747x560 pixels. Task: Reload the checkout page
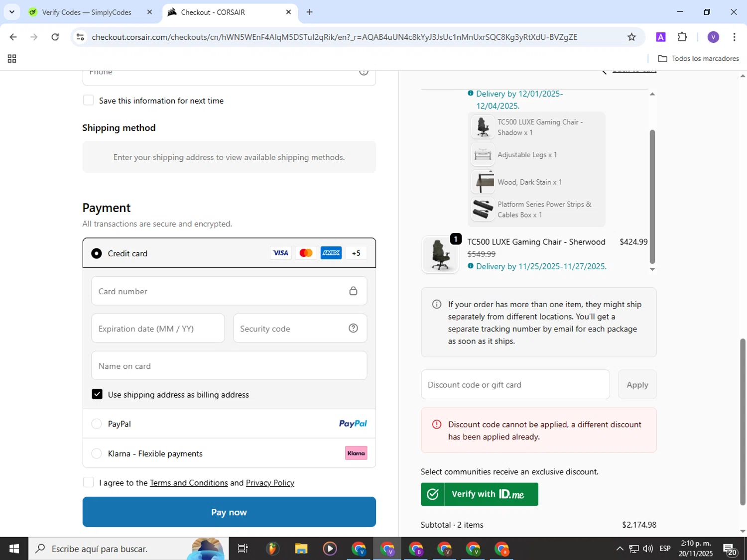tap(55, 37)
